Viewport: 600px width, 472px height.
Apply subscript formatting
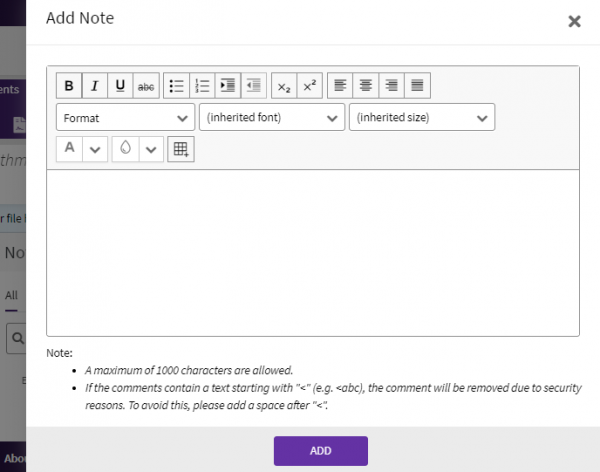point(284,86)
